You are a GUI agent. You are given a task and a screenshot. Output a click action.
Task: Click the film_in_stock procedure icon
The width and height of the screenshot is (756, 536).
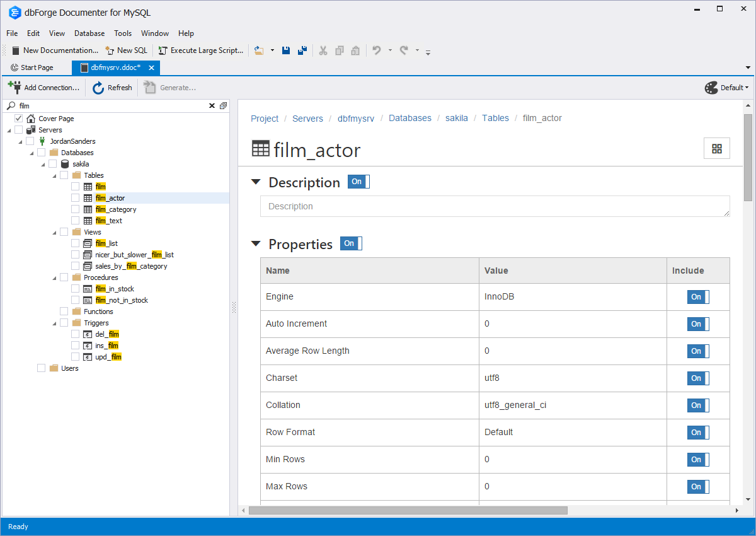pyautogui.click(x=88, y=289)
